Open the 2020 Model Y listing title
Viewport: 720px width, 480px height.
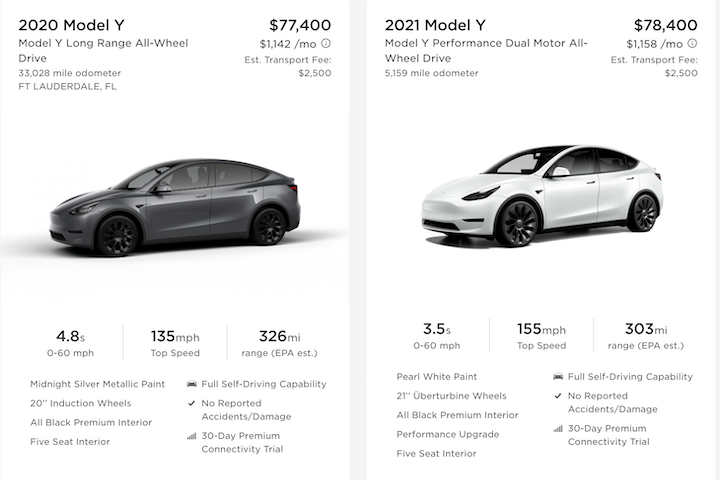(71, 25)
